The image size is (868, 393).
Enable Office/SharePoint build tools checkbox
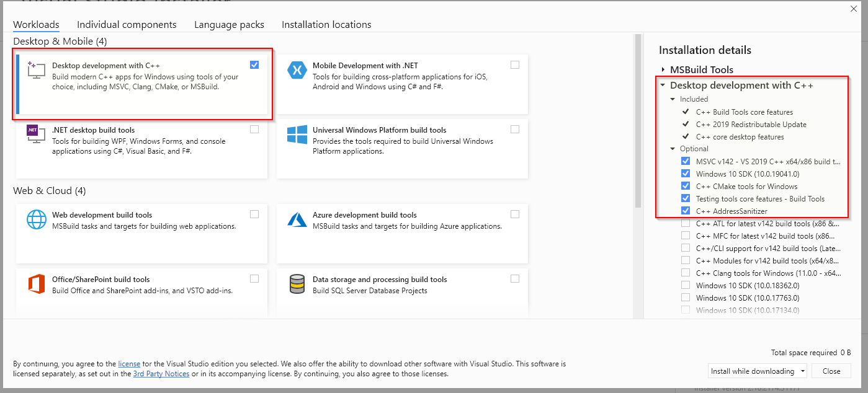coord(254,279)
